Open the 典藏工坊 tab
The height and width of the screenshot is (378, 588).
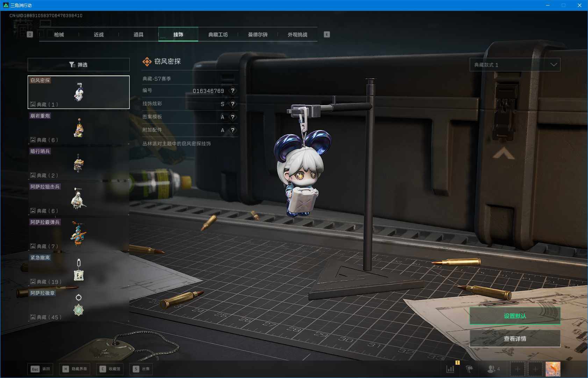(x=218, y=35)
